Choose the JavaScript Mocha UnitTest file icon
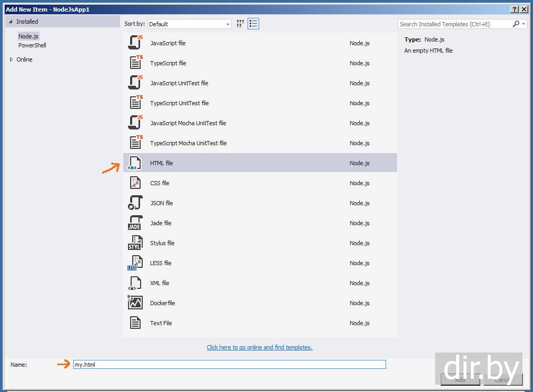Viewport: 533px width, 392px height. (x=135, y=123)
